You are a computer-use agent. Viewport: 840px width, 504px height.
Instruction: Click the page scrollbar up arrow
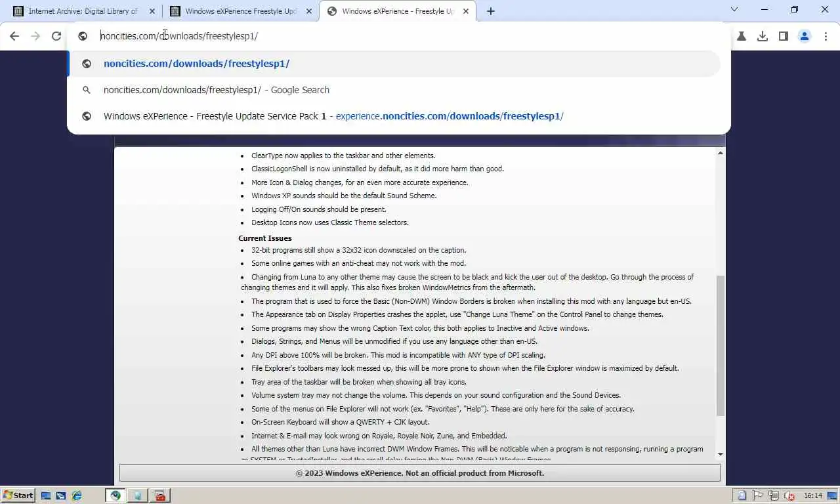pyautogui.click(x=721, y=153)
